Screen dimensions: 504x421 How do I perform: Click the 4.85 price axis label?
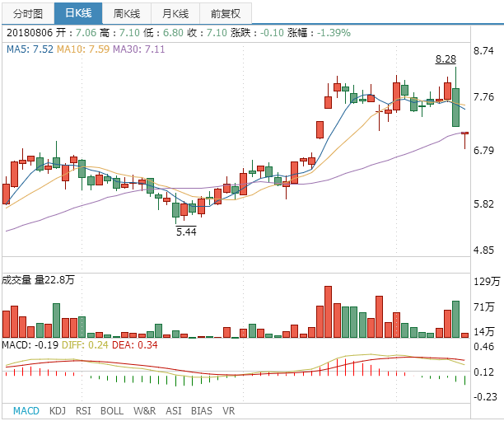(x=483, y=250)
